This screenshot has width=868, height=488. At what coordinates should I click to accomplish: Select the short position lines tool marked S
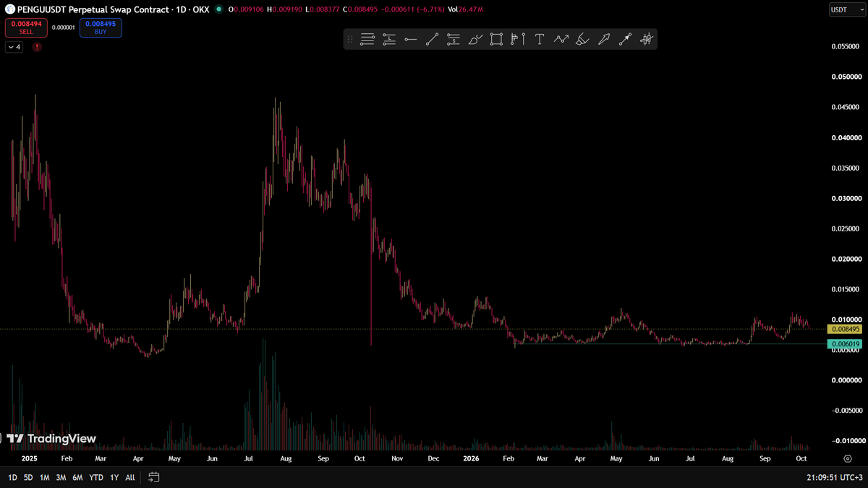(454, 39)
